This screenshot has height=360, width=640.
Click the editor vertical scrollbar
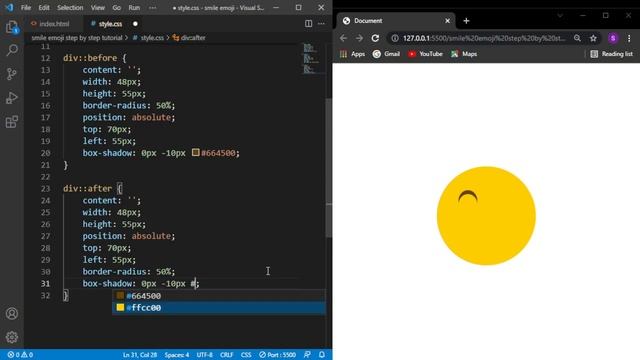tap(329, 167)
